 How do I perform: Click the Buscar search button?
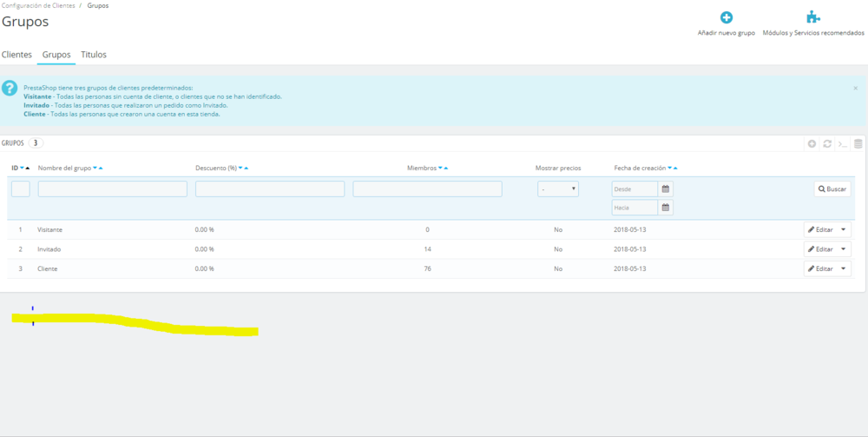pos(832,189)
